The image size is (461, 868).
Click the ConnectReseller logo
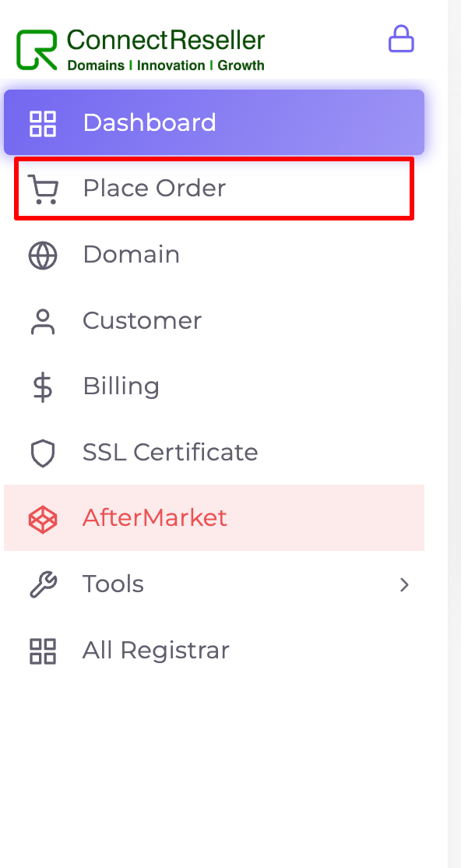(x=141, y=50)
